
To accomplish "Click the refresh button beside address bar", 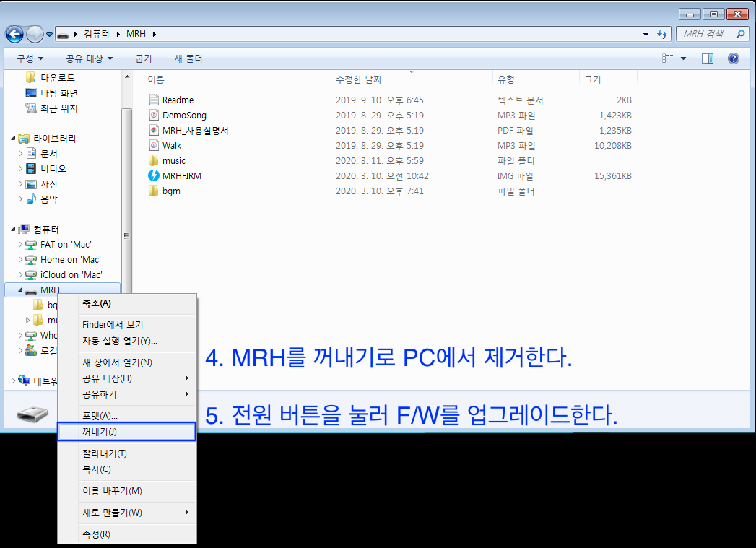I will (x=662, y=34).
